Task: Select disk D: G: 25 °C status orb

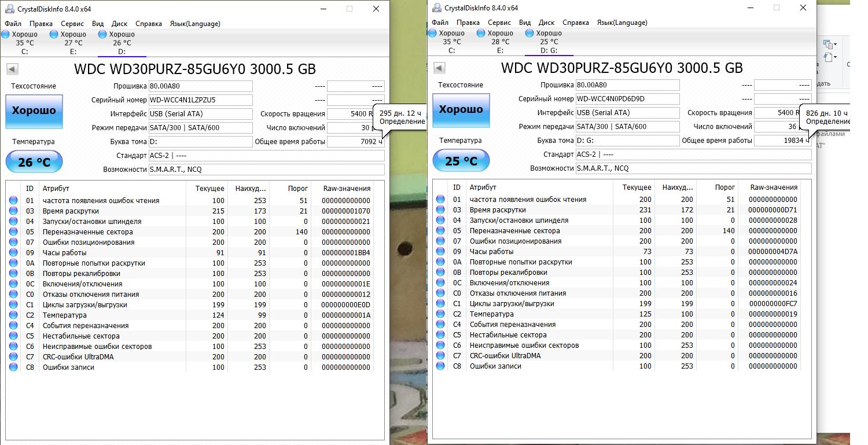Action: tap(529, 34)
